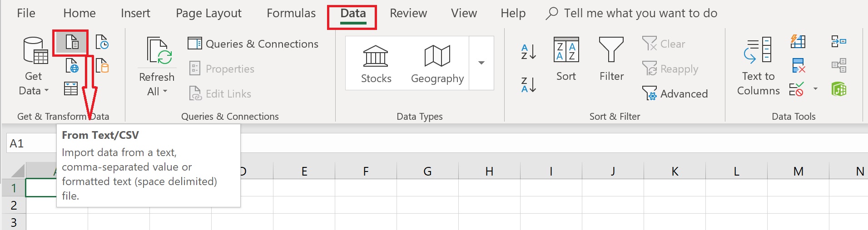This screenshot has width=868, height=230.
Task: Sort ascending with the A to Z icon
Action: point(529,52)
